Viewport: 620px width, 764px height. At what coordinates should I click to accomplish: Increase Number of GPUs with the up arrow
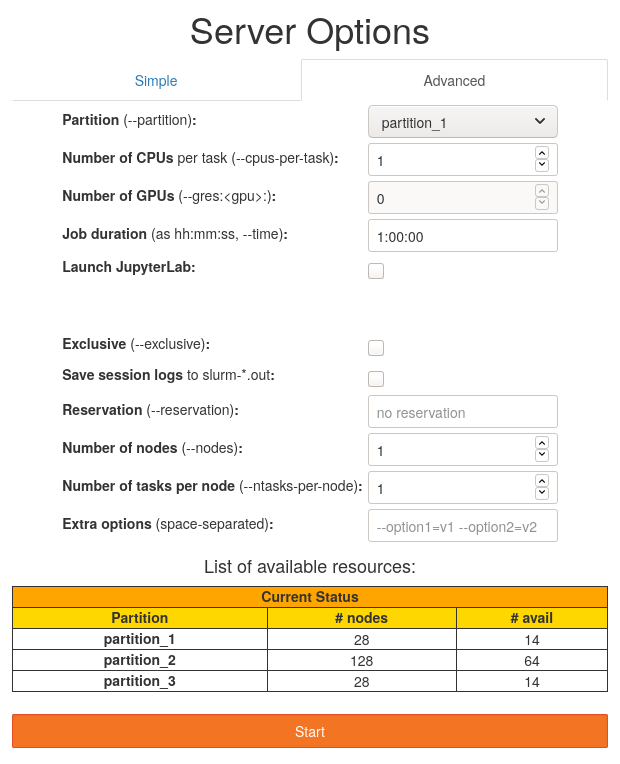(542, 192)
